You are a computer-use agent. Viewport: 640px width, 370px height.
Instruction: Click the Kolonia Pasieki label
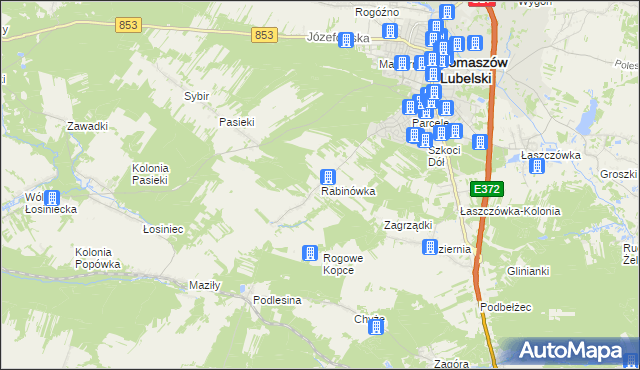(x=150, y=174)
